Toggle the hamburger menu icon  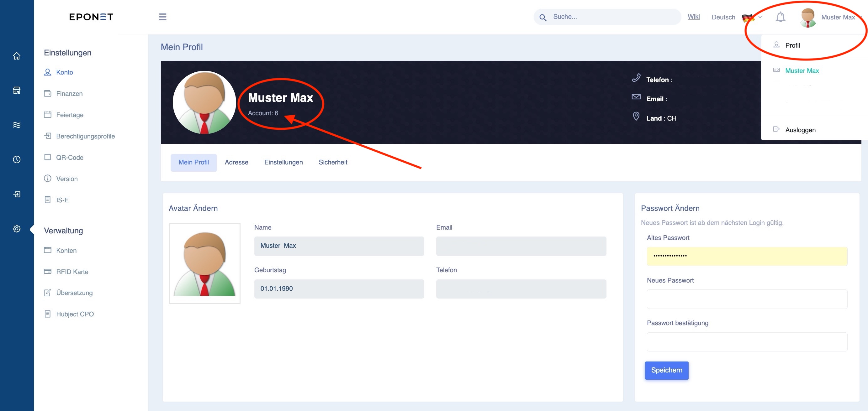(x=163, y=17)
